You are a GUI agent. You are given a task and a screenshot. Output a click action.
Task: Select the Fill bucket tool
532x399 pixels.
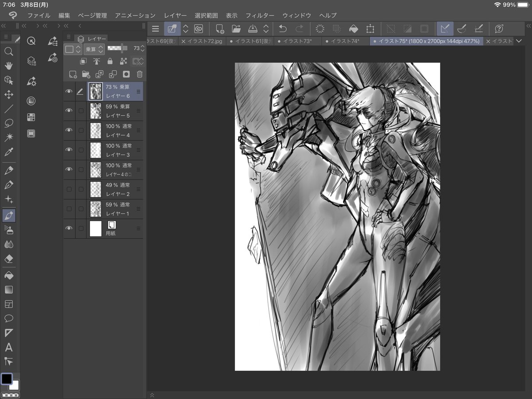(8, 276)
